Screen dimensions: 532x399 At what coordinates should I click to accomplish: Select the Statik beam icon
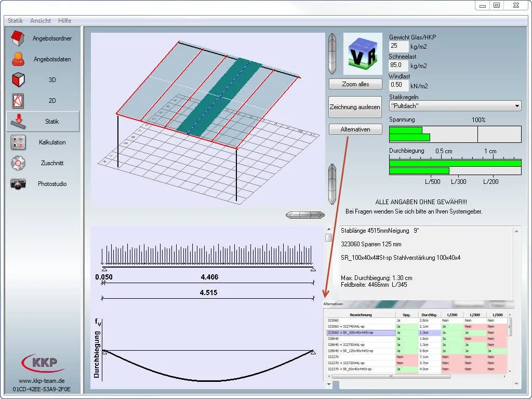pos(18,122)
